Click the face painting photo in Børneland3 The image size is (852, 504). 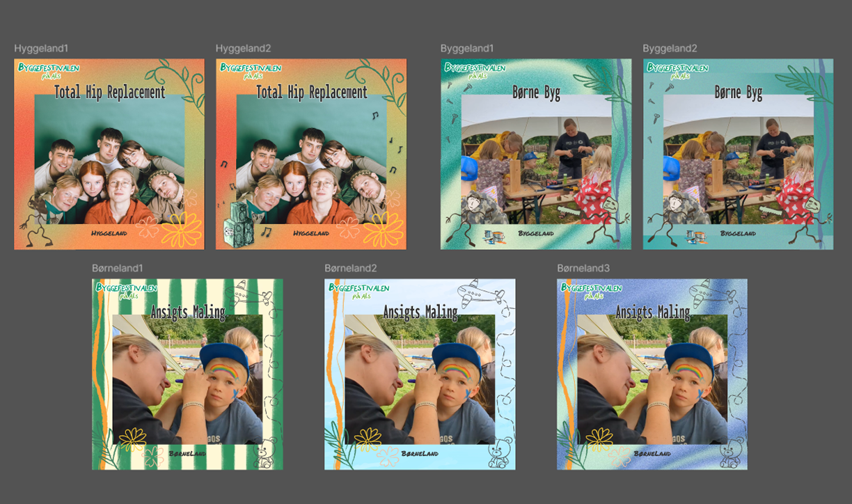click(x=652, y=383)
